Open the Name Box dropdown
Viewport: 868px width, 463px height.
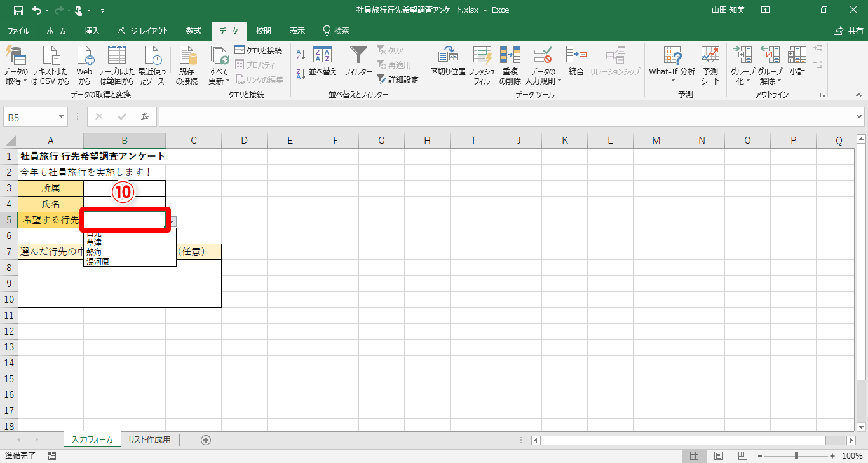point(62,117)
